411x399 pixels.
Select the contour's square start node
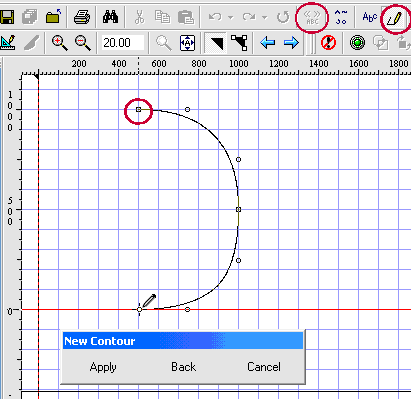pyautogui.click(x=139, y=109)
